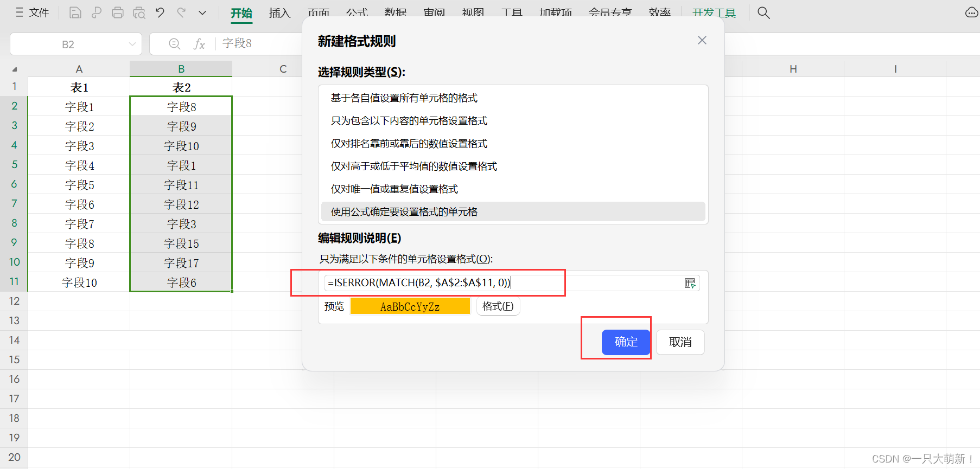Select row 20 header
The image size is (980, 469).
click(14, 457)
